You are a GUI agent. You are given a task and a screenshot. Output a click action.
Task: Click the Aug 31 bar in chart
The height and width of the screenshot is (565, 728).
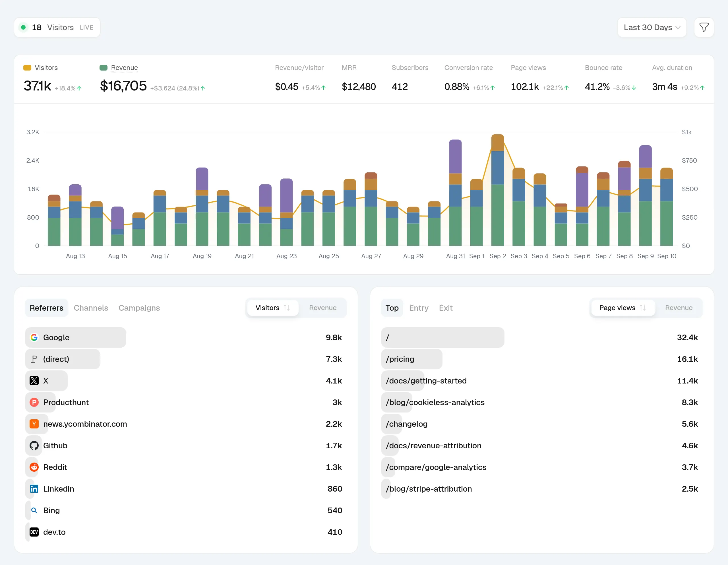[x=455, y=193]
